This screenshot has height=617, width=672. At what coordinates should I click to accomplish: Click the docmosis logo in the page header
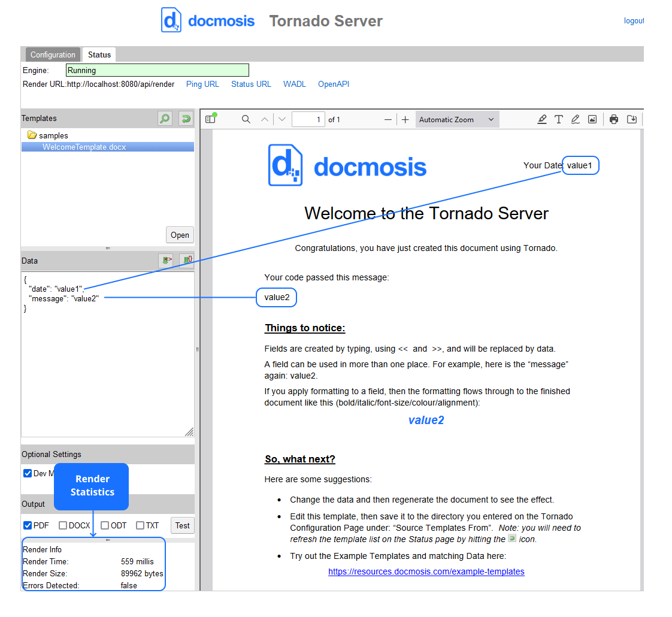[x=208, y=20]
